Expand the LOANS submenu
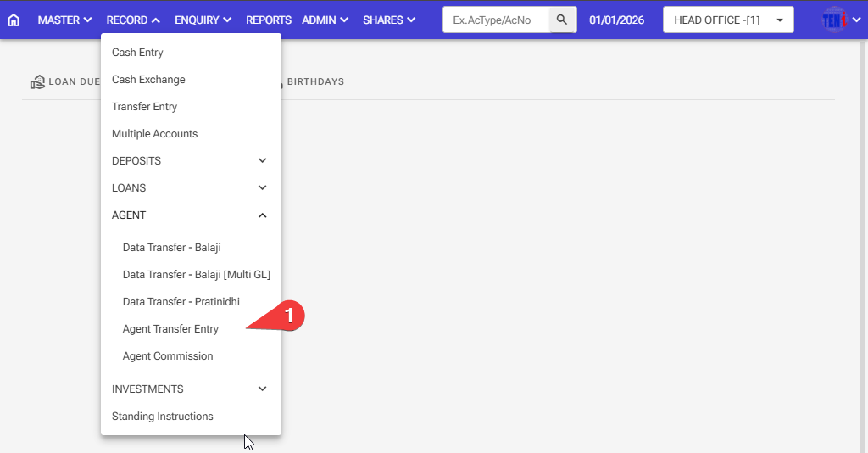 [x=191, y=188]
